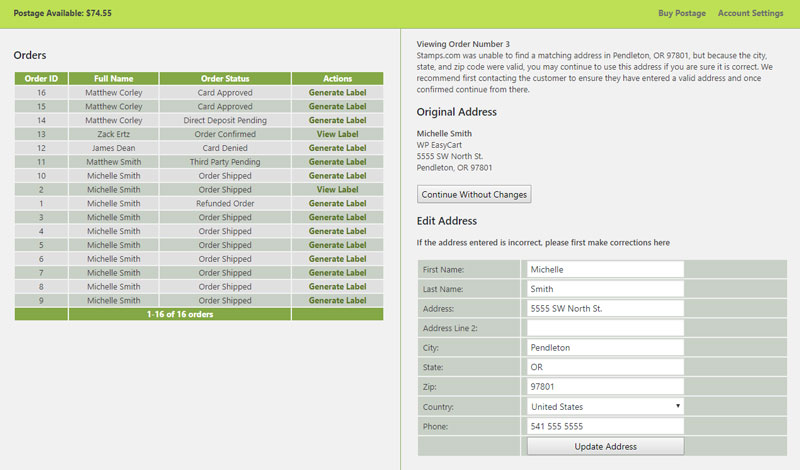Generate label for refunded order 1
800x470 pixels.
pyautogui.click(x=337, y=203)
